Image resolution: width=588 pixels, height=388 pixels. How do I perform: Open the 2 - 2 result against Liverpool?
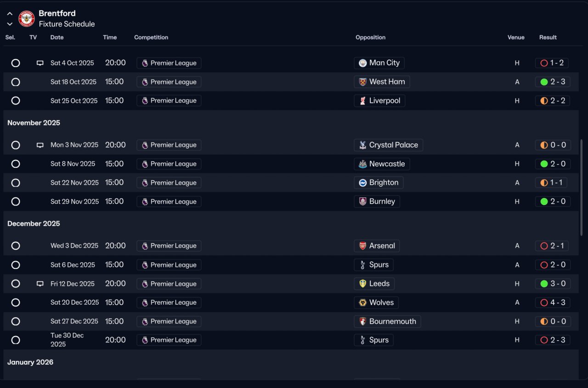pyautogui.click(x=553, y=101)
